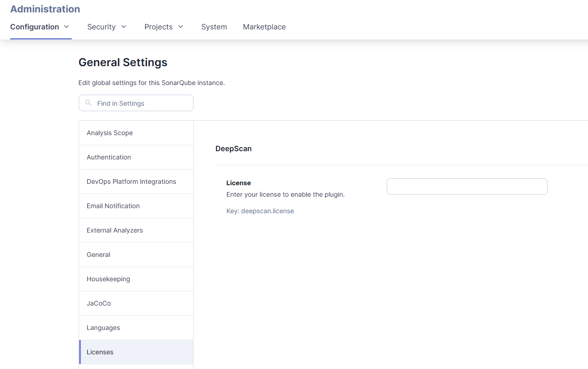
Task: Select the External Analyzers category
Action: click(136, 230)
